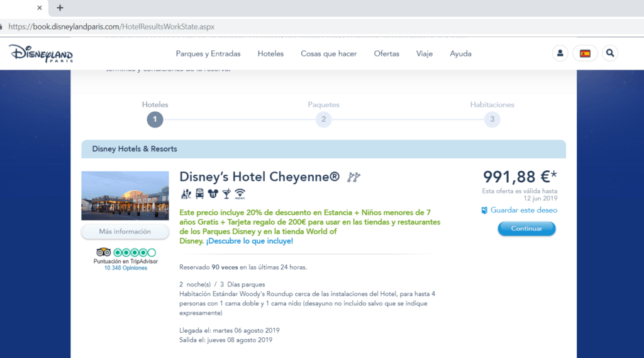Click the cocktail bar amenity icon
This screenshot has width=644, height=358.
point(226,194)
